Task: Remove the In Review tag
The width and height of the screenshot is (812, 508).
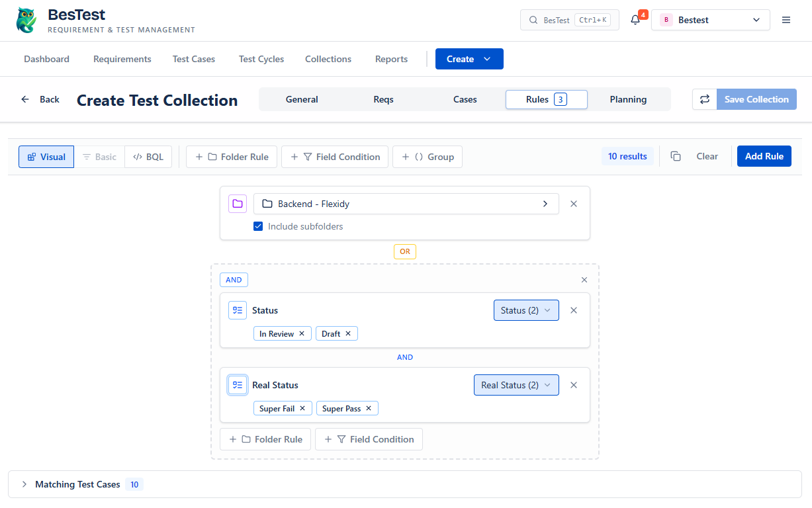Action: [302, 334]
